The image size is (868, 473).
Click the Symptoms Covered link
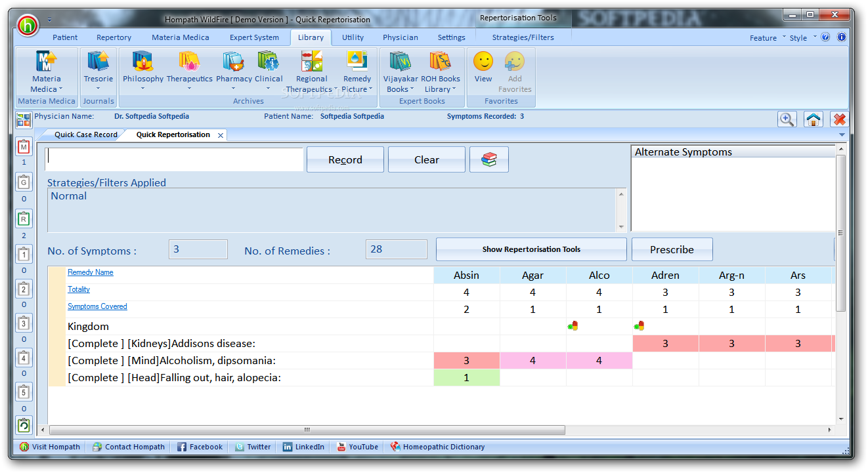pyautogui.click(x=97, y=306)
